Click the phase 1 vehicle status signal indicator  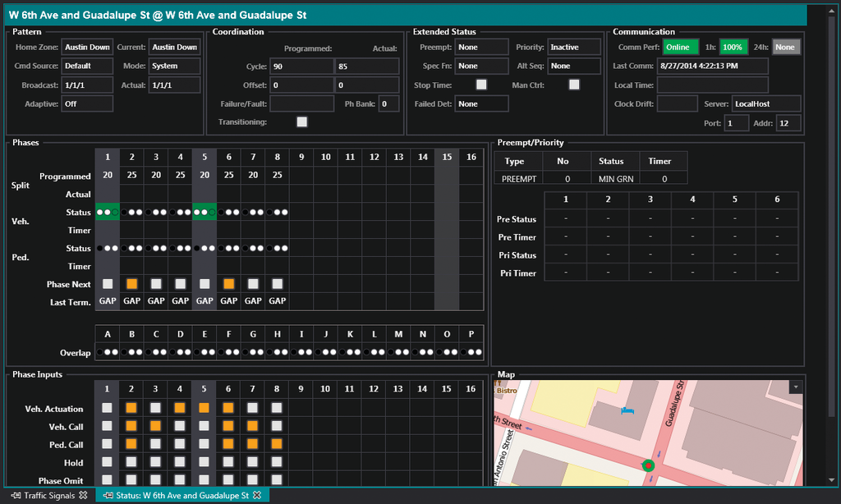[x=107, y=213]
